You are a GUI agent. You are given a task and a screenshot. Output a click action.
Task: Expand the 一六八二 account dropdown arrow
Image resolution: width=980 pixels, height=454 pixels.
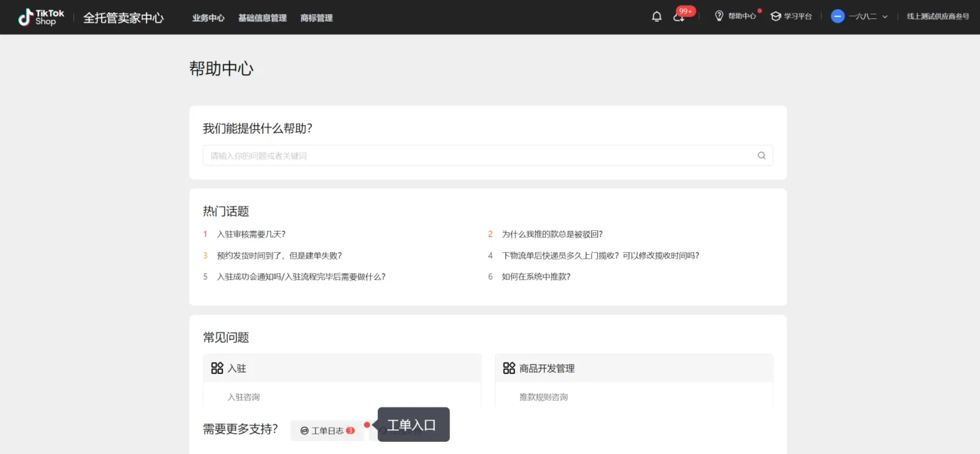tap(884, 17)
